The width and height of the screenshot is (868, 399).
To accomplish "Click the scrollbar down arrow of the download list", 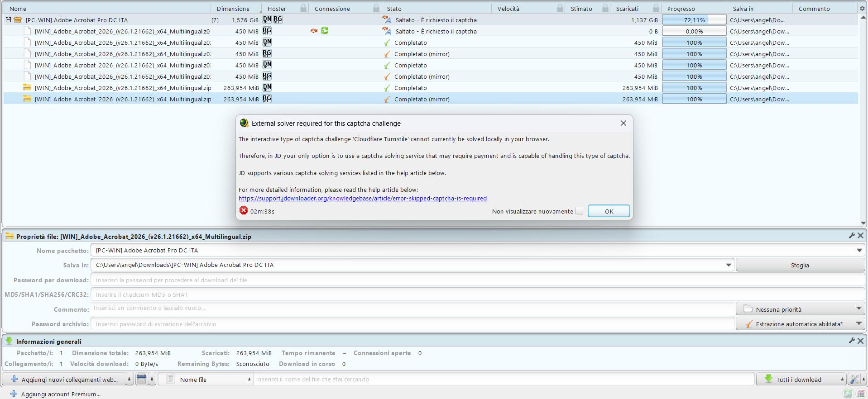I will click(x=863, y=223).
